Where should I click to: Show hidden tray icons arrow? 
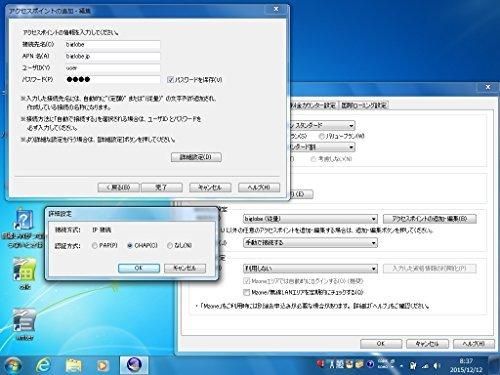point(402,366)
